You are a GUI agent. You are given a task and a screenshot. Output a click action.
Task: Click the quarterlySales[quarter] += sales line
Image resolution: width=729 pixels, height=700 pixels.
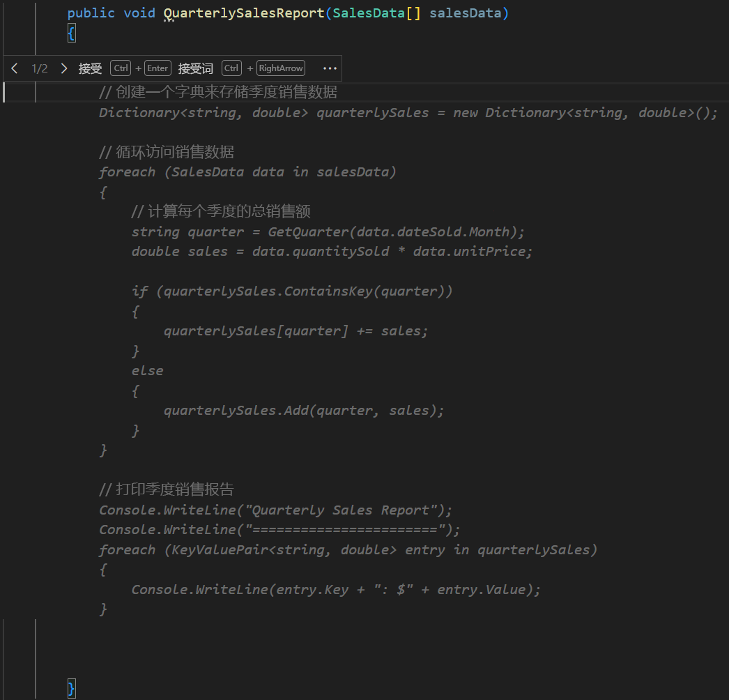pos(296,331)
